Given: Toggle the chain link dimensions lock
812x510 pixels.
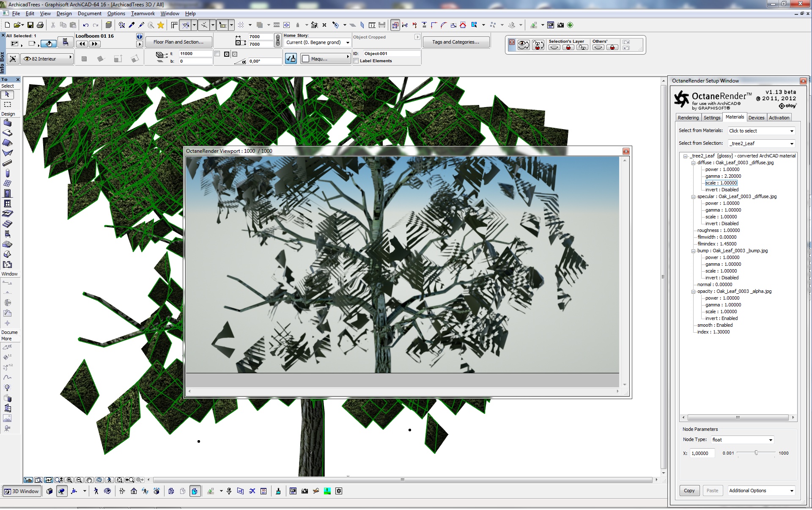Looking at the screenshot, I should coord(277,40).
